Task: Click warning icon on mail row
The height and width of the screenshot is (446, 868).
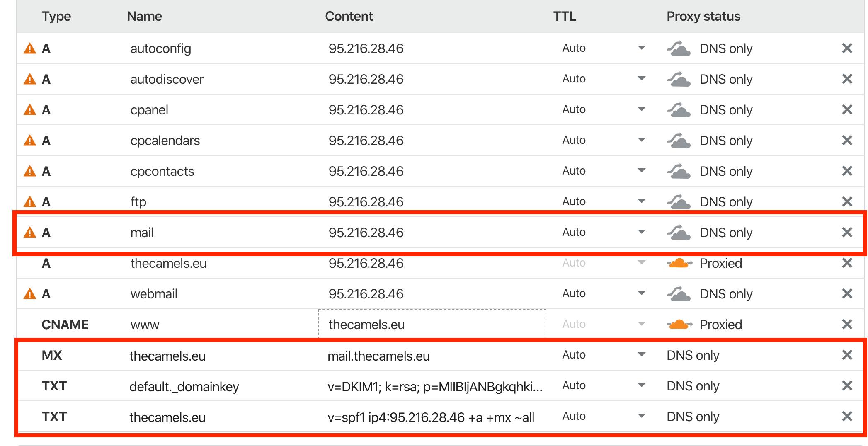Action: coord(30,233)
